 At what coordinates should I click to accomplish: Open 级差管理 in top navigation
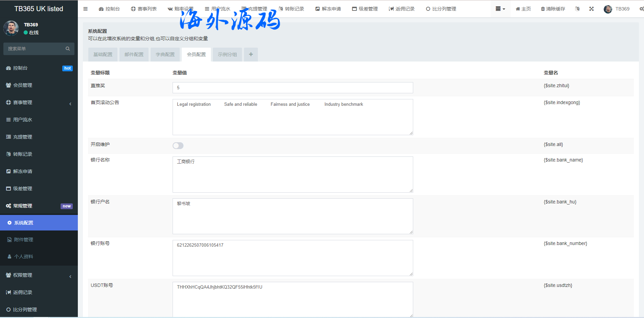tap(365, 9)
